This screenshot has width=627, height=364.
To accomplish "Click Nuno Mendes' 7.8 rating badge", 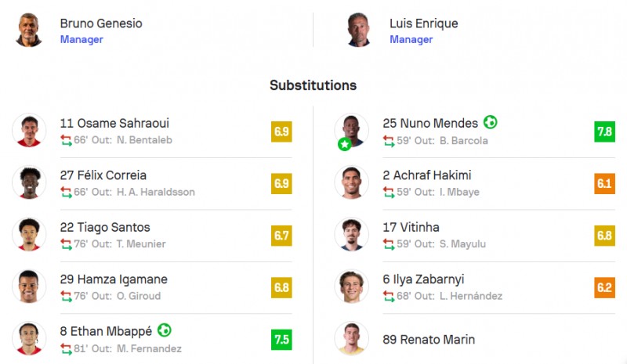I will click(x=604, y=132).
